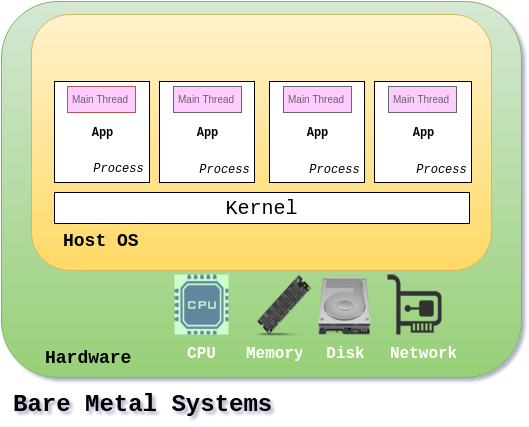Screen dimensions: 529x427
Task: Click the CPU chip icon
Action: pyautogui.click(x=201, y=304)
